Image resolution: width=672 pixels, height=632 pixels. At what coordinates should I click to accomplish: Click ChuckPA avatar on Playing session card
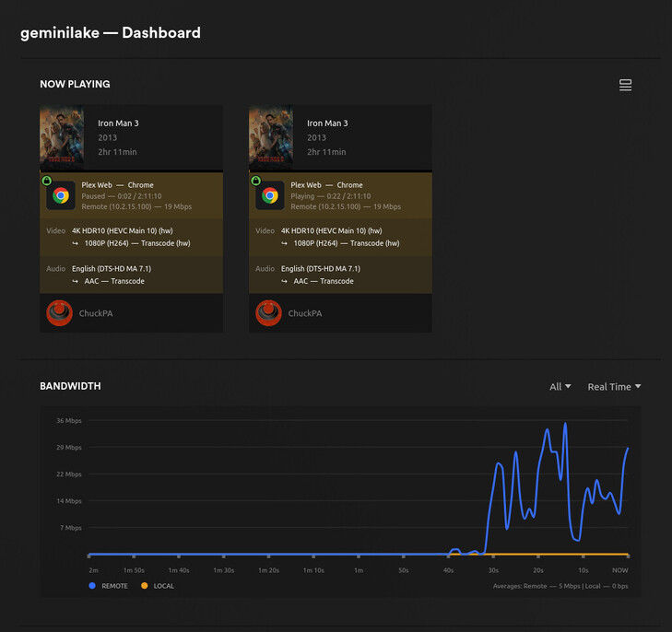pyautogui.click(x=268, y=313)
